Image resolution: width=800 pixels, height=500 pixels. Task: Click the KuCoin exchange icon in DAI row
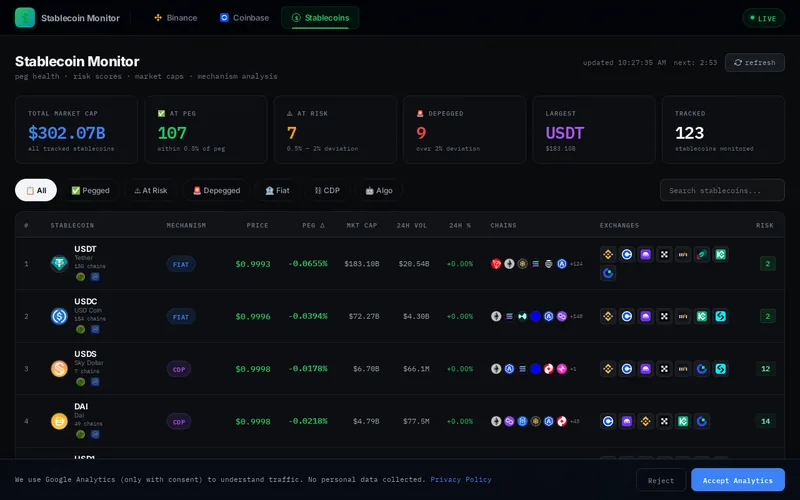[x=683, y=421]
